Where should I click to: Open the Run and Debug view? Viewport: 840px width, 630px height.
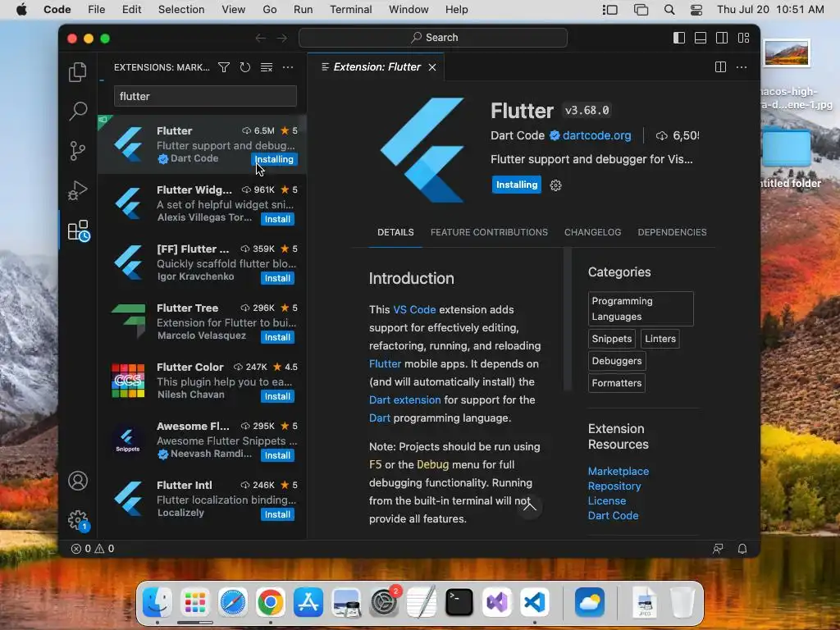[78, 190]
